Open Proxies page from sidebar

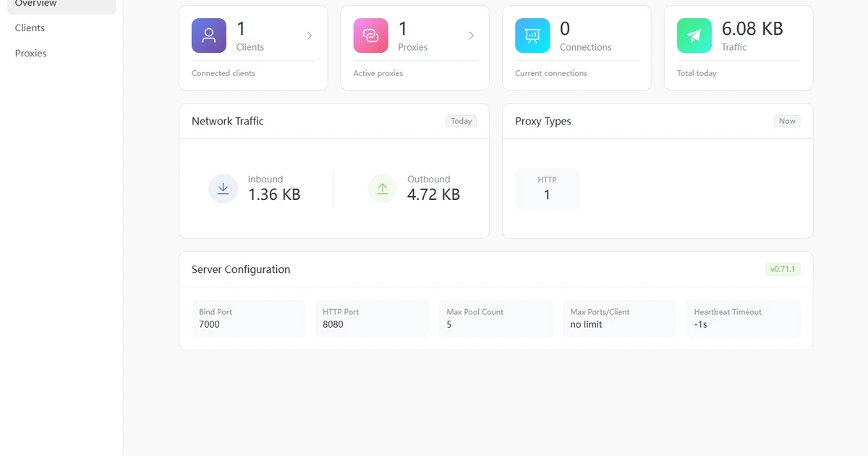(x=61, y=53)
